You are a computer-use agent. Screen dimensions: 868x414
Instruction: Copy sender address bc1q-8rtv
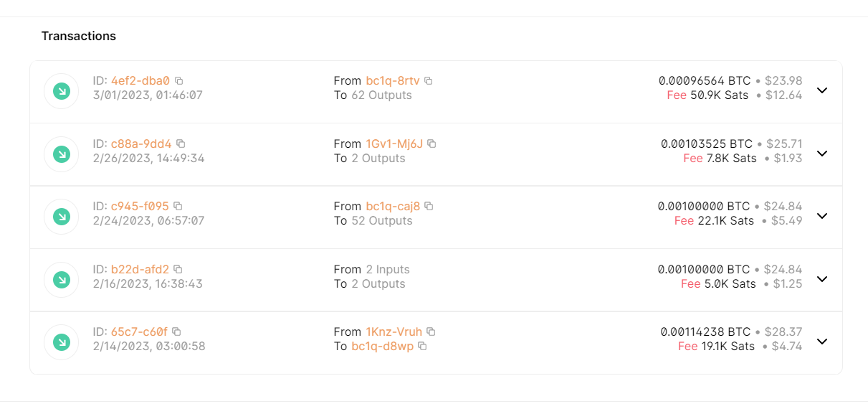[x=429, y=81]
